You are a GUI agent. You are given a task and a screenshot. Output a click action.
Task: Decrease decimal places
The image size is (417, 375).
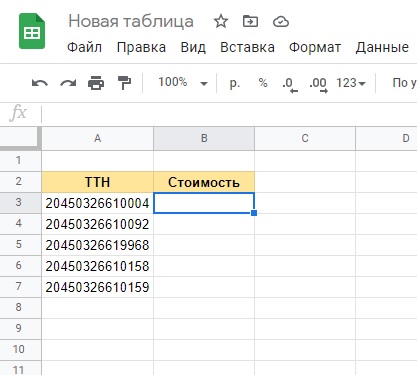(x=289, y=84)
